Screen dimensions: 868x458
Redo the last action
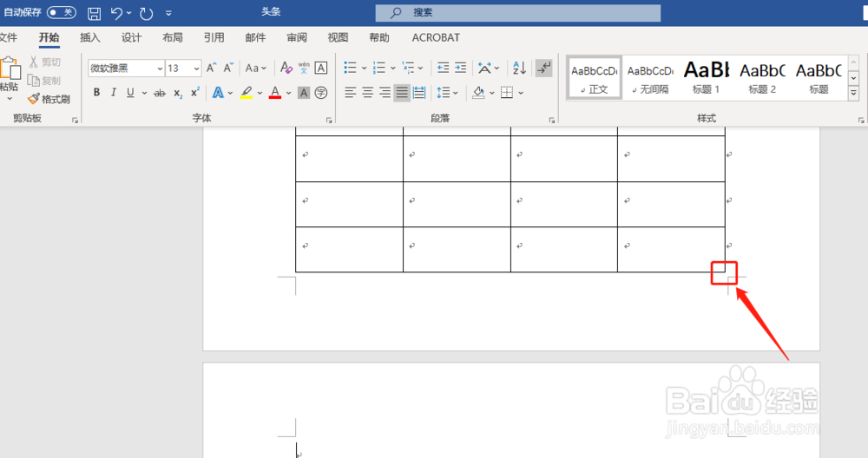[146, 13]
